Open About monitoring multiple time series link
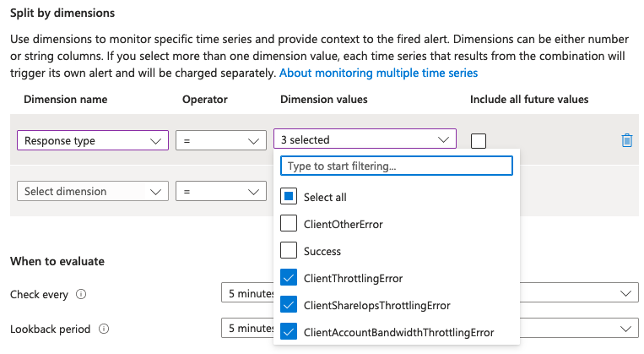 click(x=378, y=74)
